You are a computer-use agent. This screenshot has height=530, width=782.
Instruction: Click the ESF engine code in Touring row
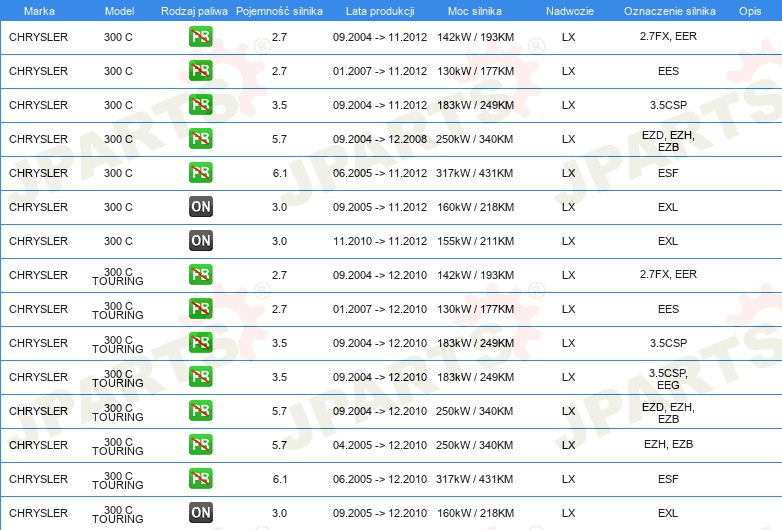point(668,479)
